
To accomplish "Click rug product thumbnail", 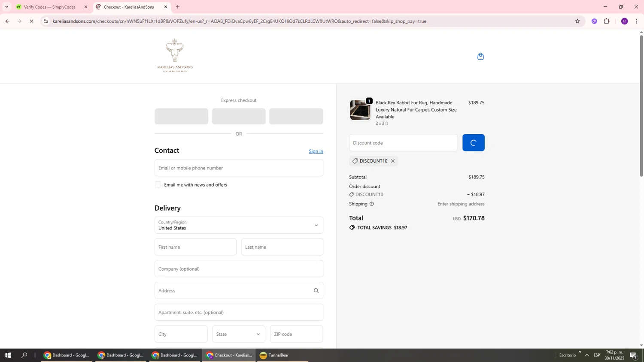I will [x=360, y=110].
